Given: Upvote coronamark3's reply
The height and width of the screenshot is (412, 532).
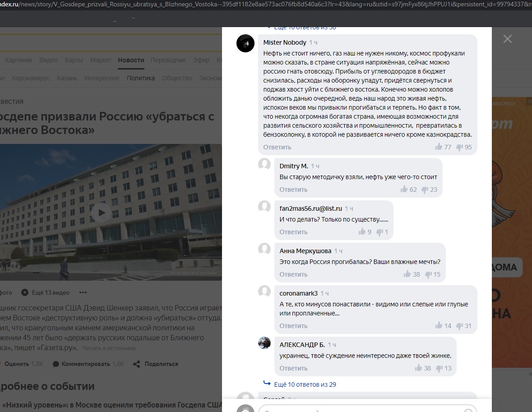Looking at the screenshot, I should coord(439,326).
